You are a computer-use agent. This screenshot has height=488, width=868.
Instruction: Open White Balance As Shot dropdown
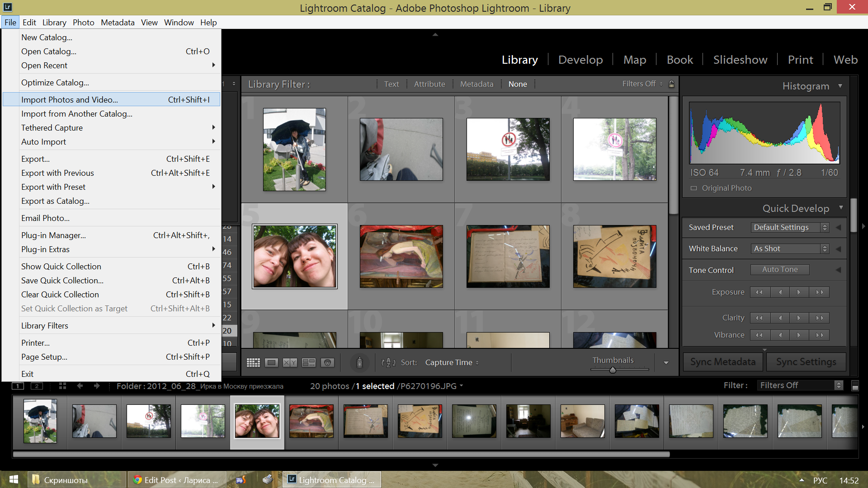790,249
